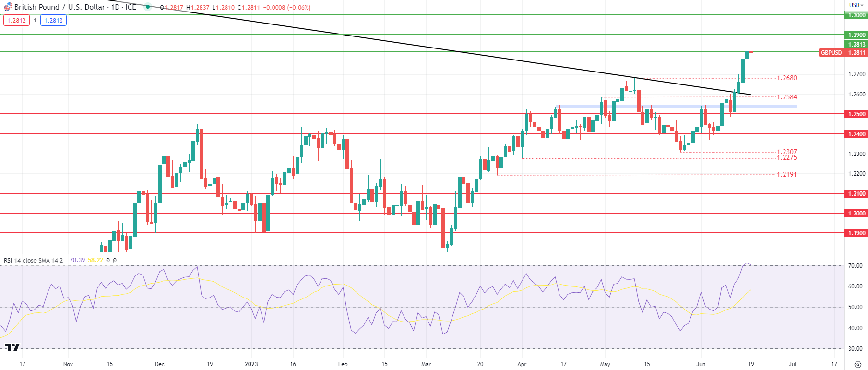The width and height of the screenshot is (868, 370).
Task: Click the 50.00 RSI scale label
Action: tap(856, 307)
